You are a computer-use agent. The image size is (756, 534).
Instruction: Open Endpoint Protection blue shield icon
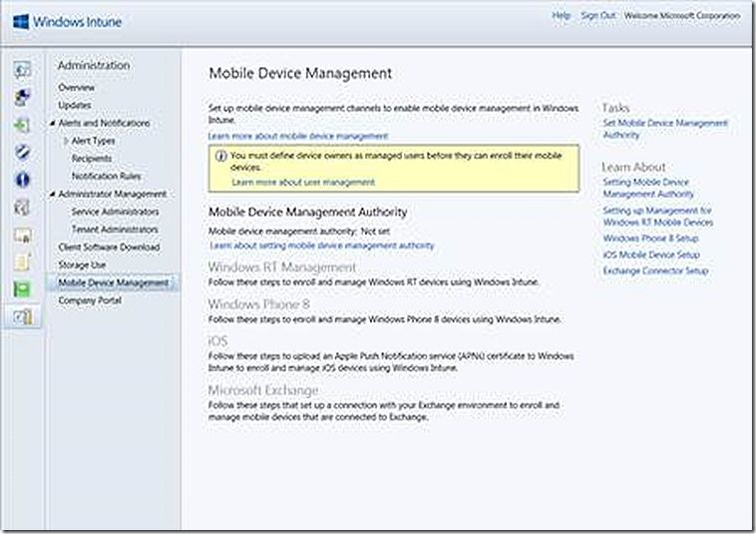point(22,153)
